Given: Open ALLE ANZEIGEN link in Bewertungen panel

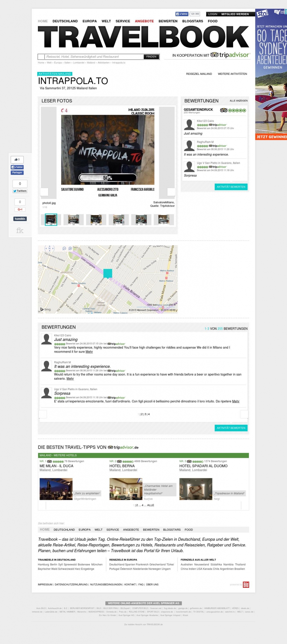Looking at the screenshot, I should click(238, 101).
